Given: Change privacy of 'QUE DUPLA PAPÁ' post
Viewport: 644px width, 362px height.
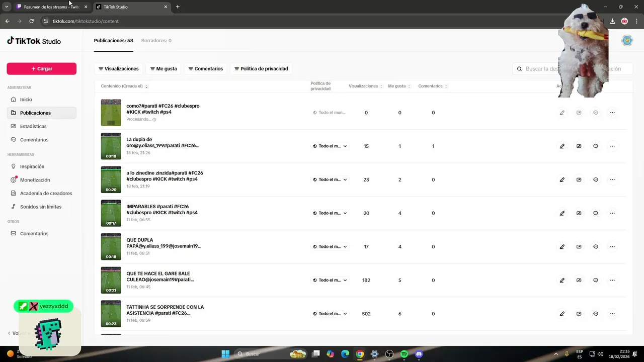Looking at the screenshot, I should (330, 247).
